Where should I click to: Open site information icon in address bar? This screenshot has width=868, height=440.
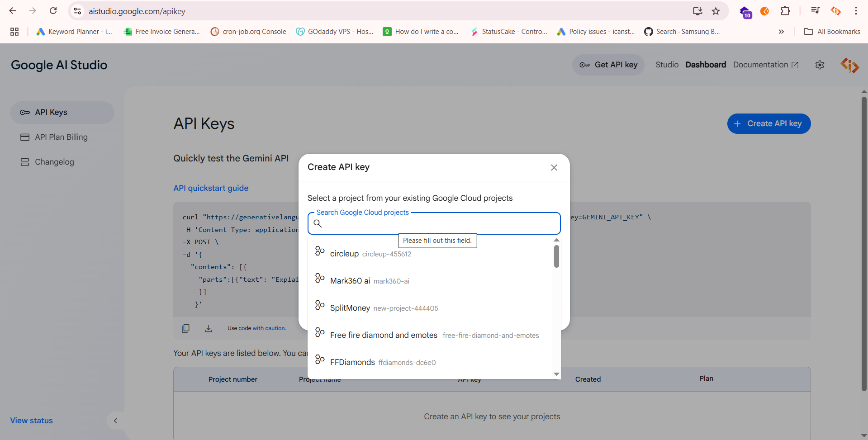point(78,11)
